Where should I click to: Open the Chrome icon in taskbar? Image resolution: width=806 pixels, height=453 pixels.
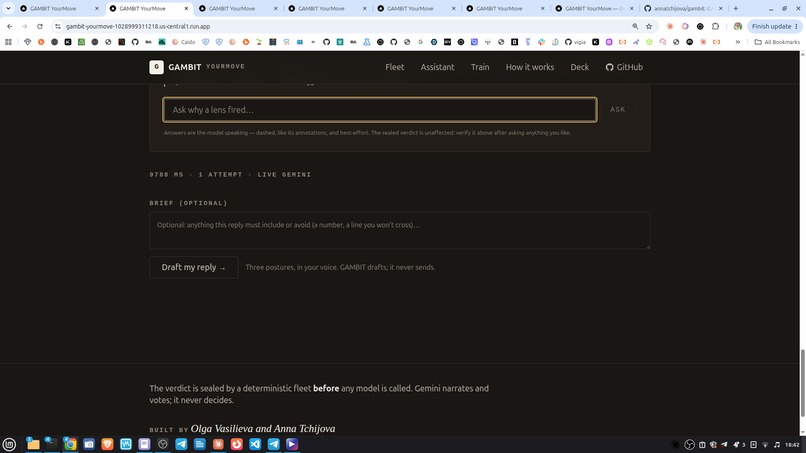point(70,444)
